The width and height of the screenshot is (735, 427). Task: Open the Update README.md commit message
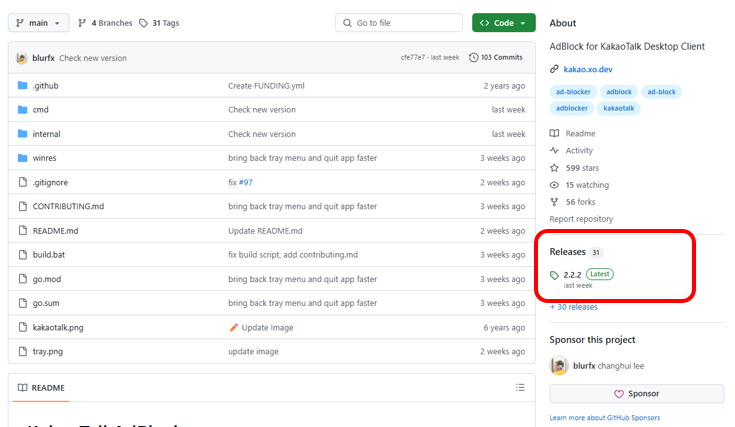[265, 231]
